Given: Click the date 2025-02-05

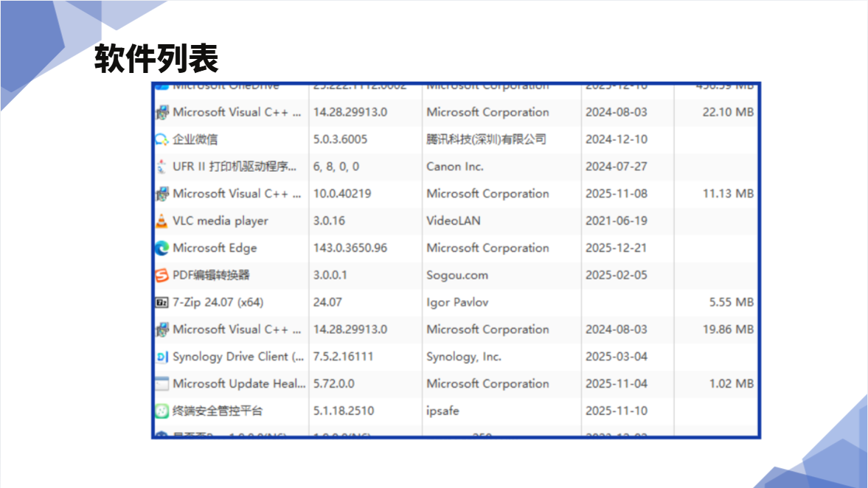Looking at the screenshot, I should [x=616, y=275].
